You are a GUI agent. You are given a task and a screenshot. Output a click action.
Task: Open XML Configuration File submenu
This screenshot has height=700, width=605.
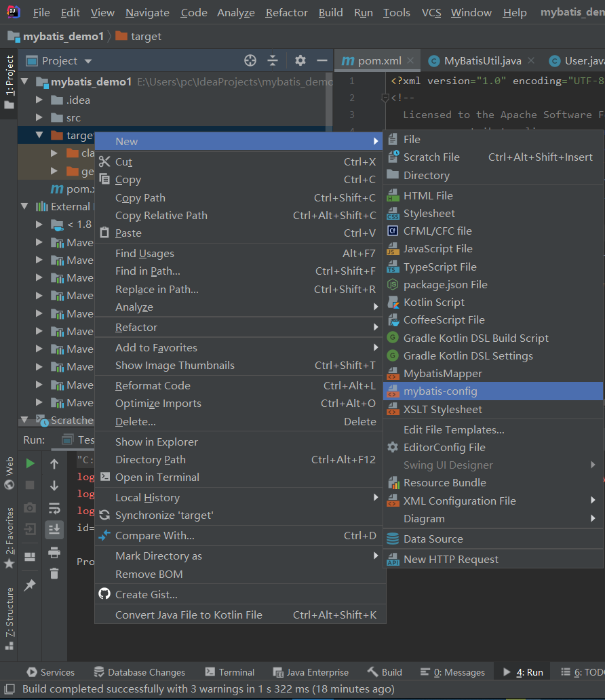(493, 501)
